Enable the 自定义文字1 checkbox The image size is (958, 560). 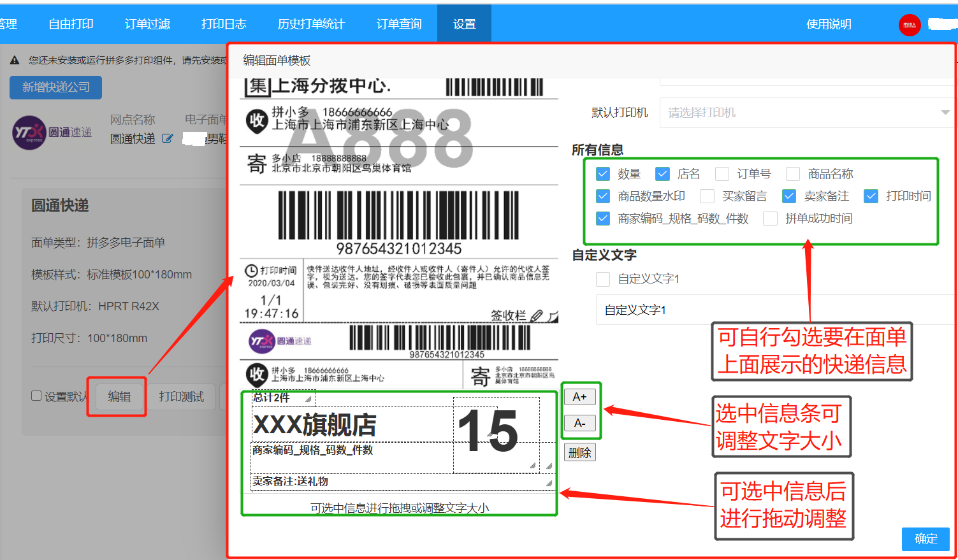pyautogui.click(x=603, y=279)
